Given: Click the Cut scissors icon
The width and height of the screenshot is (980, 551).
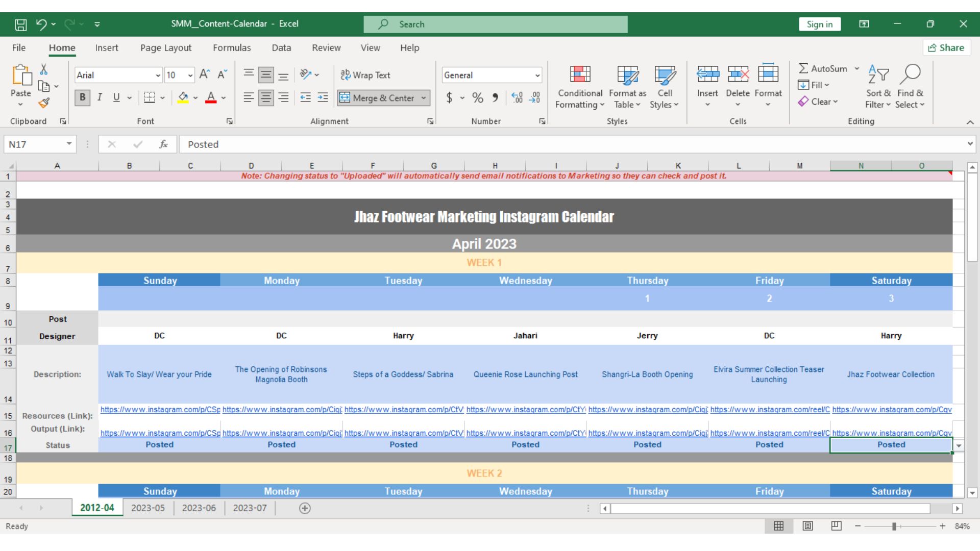Looking at the screenshot, I should pyautogui.click(x=44, y=69).
